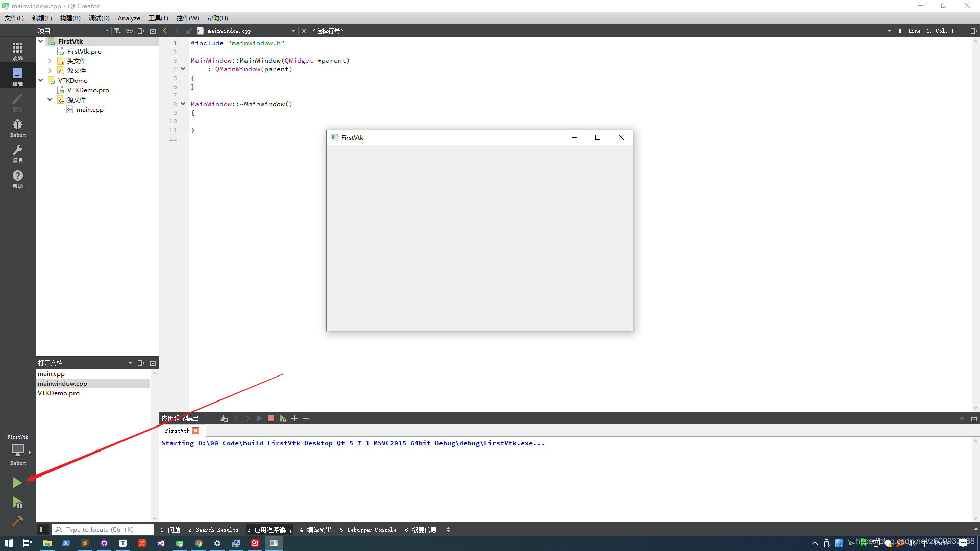Start debugging with the Debug-run icon
Image resolution: width=980 pixels, height=551 pixels.
(17, 503)
